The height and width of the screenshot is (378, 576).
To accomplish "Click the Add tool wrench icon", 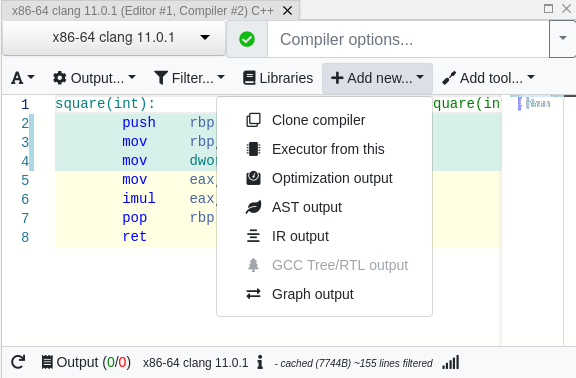I will 449,78.
